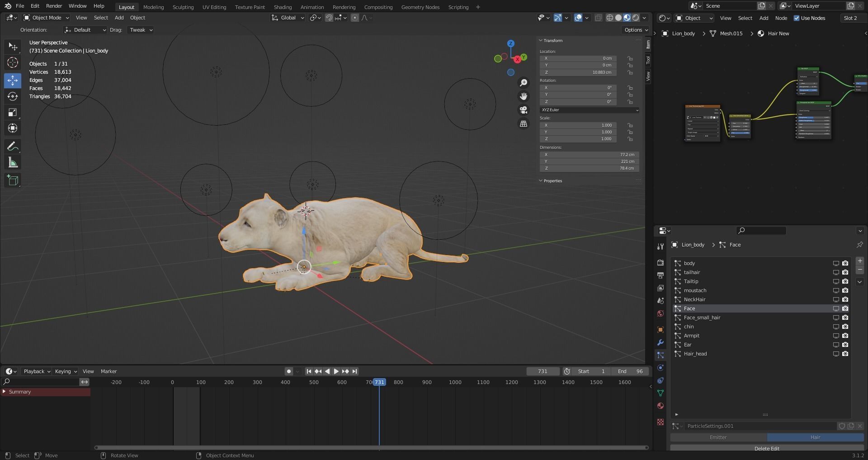Click the End frame field
Screen dimensions: 868x460
pyautogui.click(x=630, y=371)
